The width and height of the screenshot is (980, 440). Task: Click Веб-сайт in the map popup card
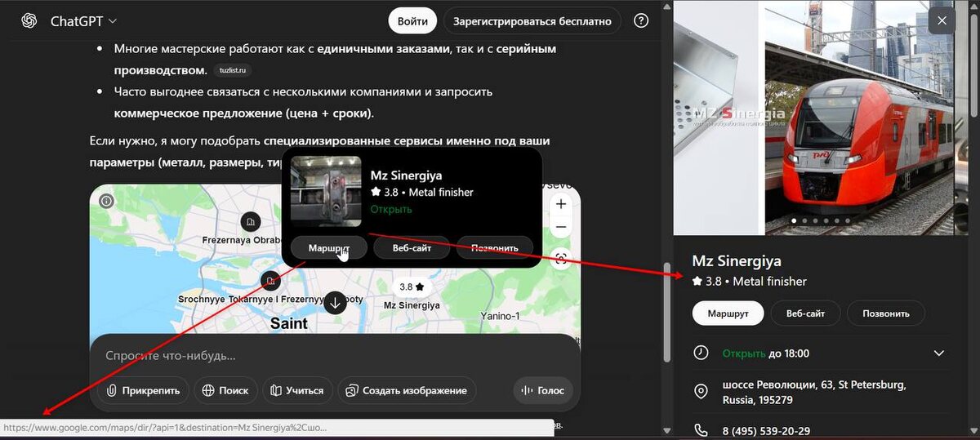(412, 248)
